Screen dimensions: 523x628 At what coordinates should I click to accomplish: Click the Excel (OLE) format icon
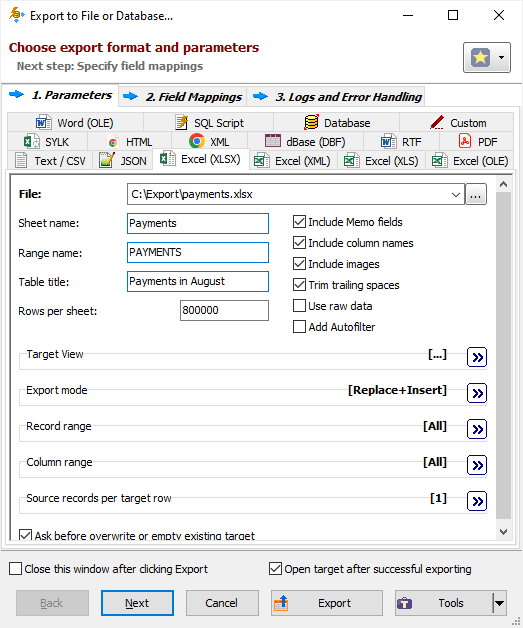click(x=439, y=160)
